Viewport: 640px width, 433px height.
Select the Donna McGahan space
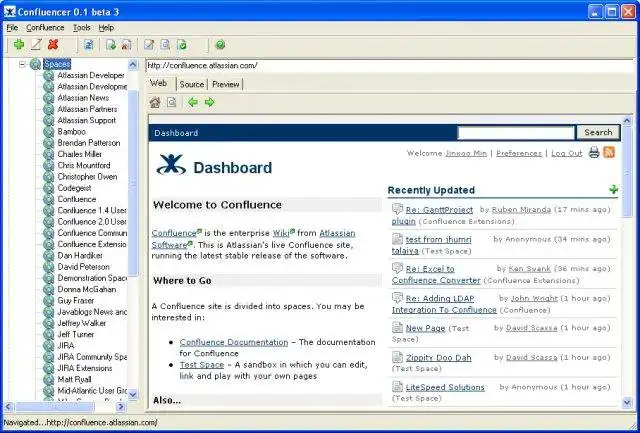tap(87, 289)
